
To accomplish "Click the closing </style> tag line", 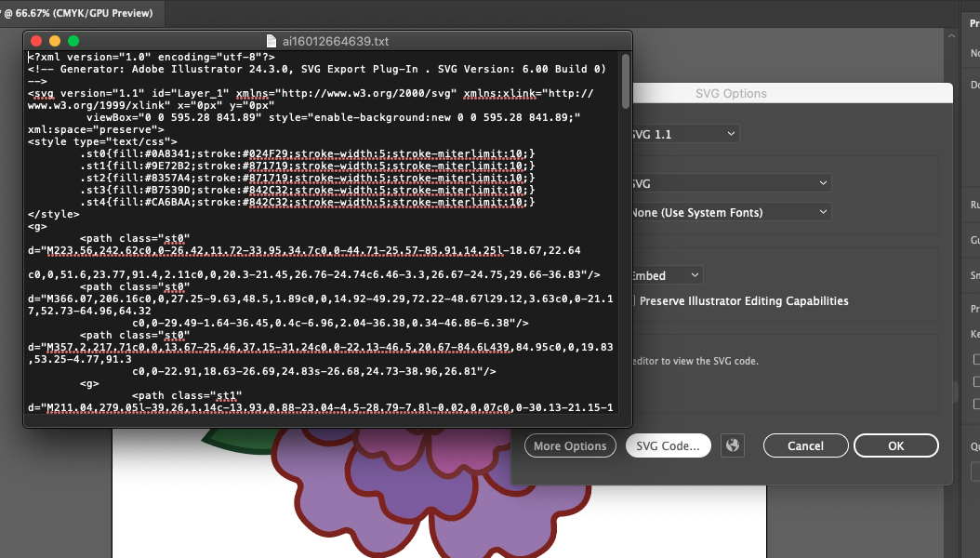I will tap(54, 214).
